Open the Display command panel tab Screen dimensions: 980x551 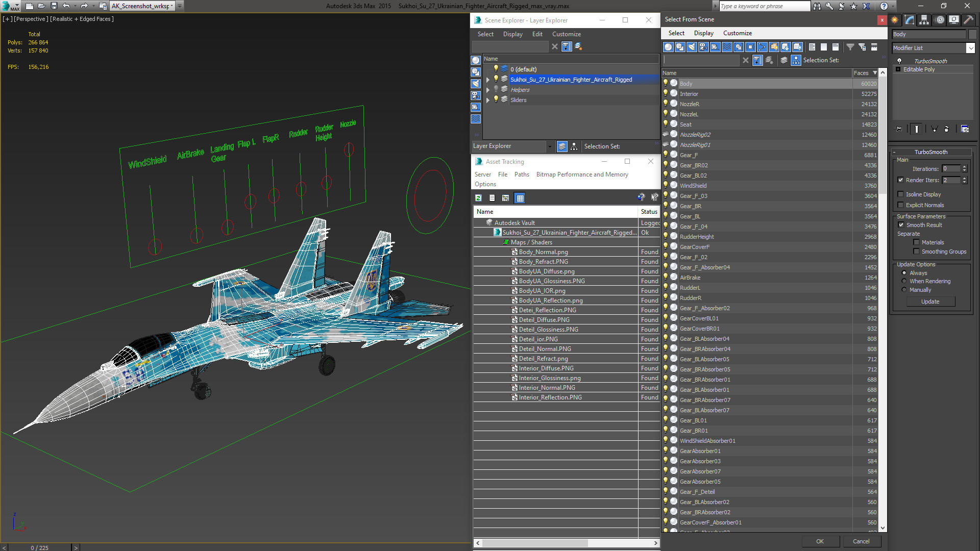(954, 20)
